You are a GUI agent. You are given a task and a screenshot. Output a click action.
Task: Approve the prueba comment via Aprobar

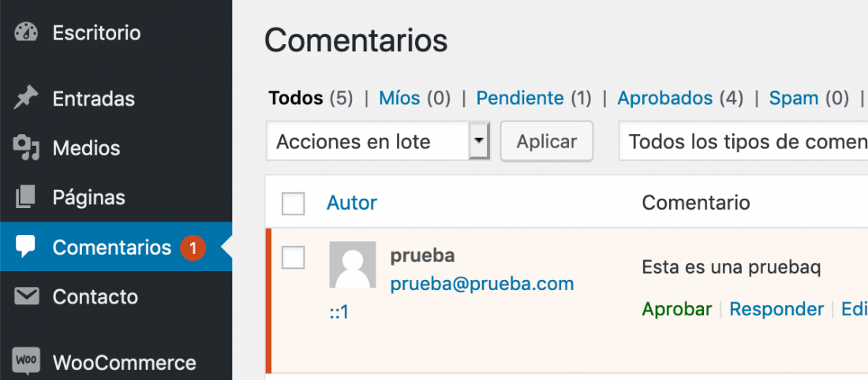click(676, 309)
